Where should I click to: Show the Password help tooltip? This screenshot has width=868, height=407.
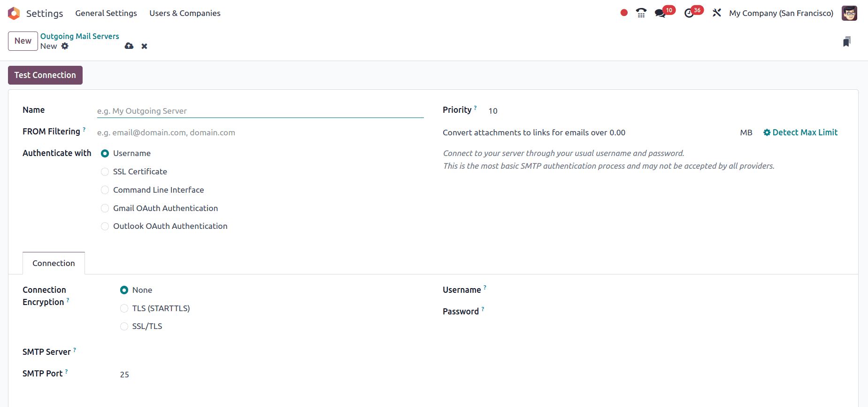[x=483, y=309]
